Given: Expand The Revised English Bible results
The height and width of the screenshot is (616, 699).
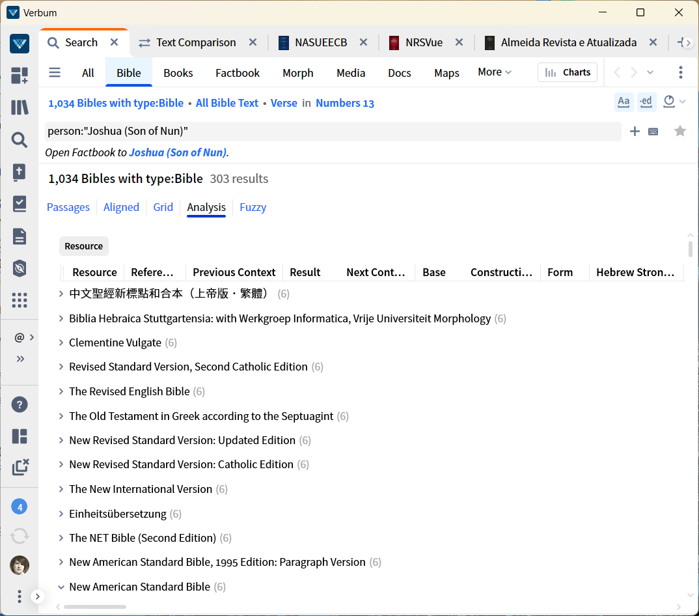Looking at the screenshot, I should pos(61,391).
